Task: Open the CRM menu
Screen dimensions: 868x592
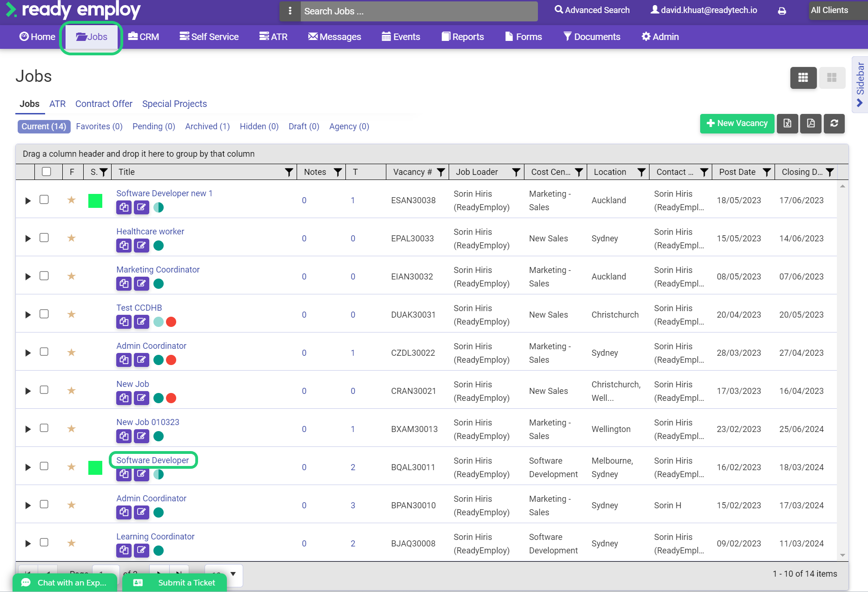Action: click(144, 37)
